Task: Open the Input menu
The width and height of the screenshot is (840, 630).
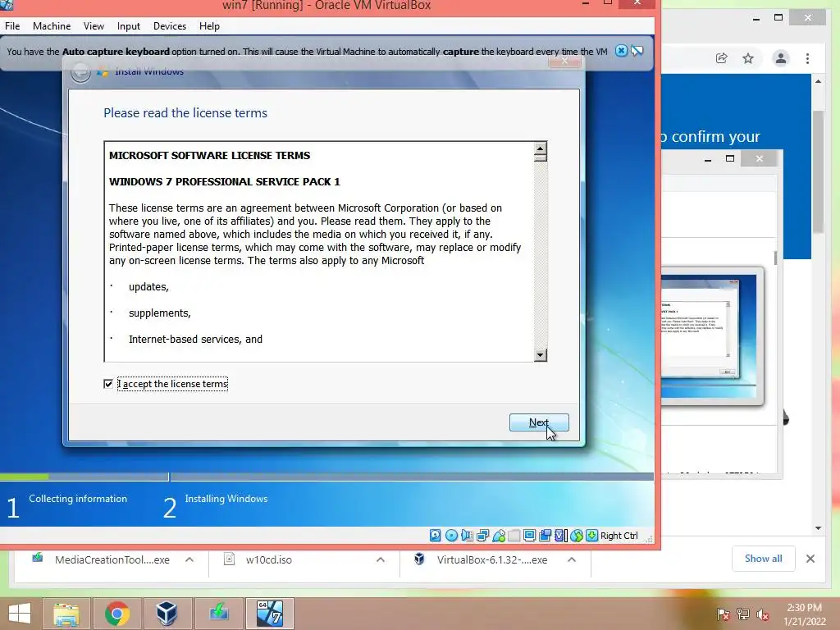Action: pyautogui.click(x=129, y=25)
